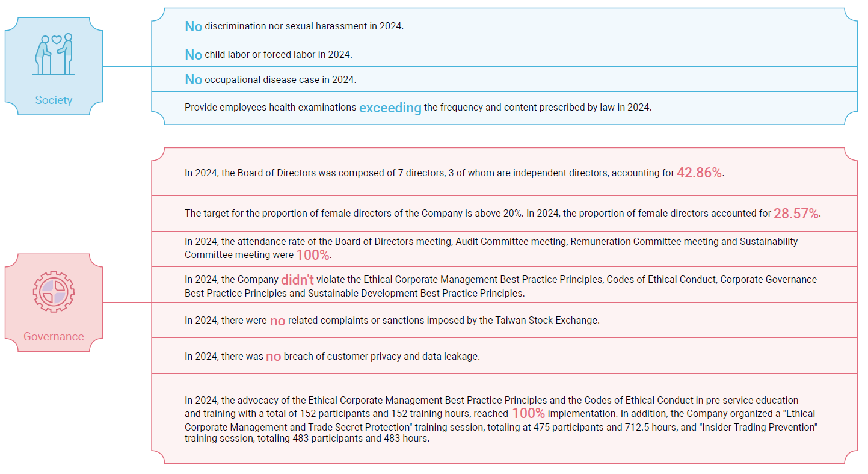This screenshot has height=474, width=868.
Task: Select the Governance label
Action: point(54,337)
